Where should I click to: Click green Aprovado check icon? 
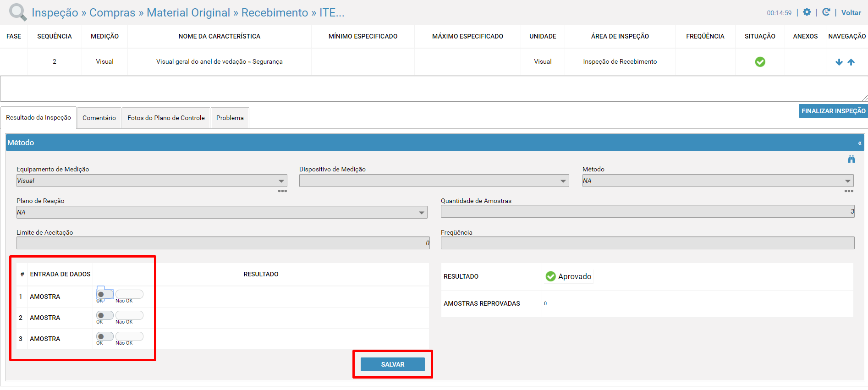click(x=550, y=276)
